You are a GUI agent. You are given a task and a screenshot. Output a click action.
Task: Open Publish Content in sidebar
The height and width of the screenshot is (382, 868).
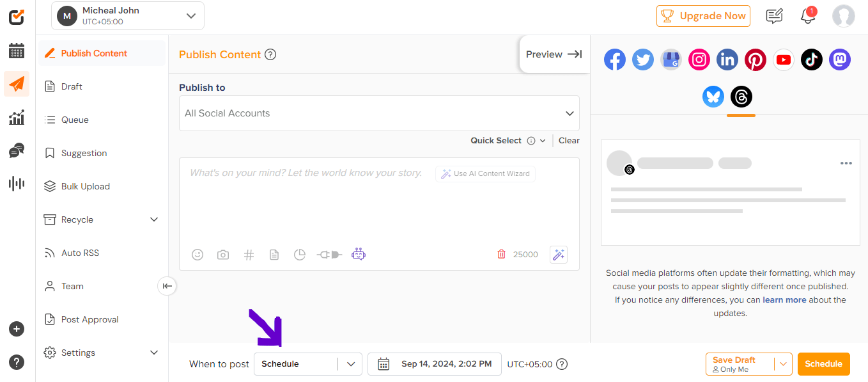point(102,53)
